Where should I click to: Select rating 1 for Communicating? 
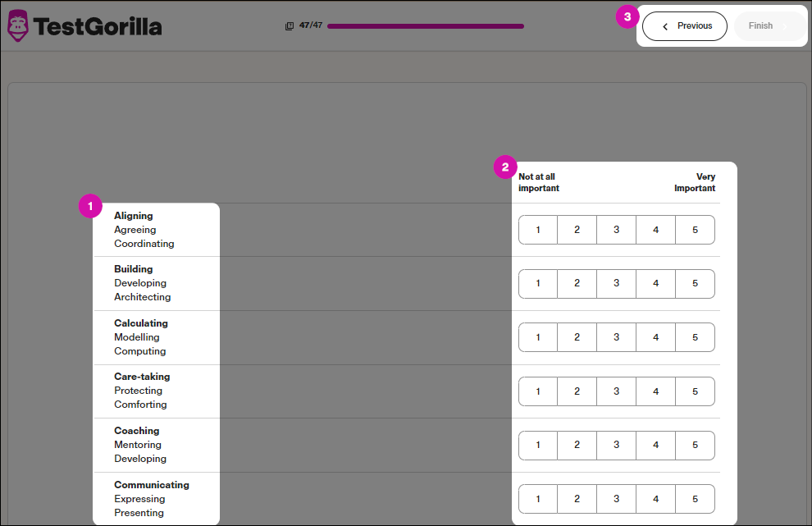pyautogui.click(x=538, y=499)
